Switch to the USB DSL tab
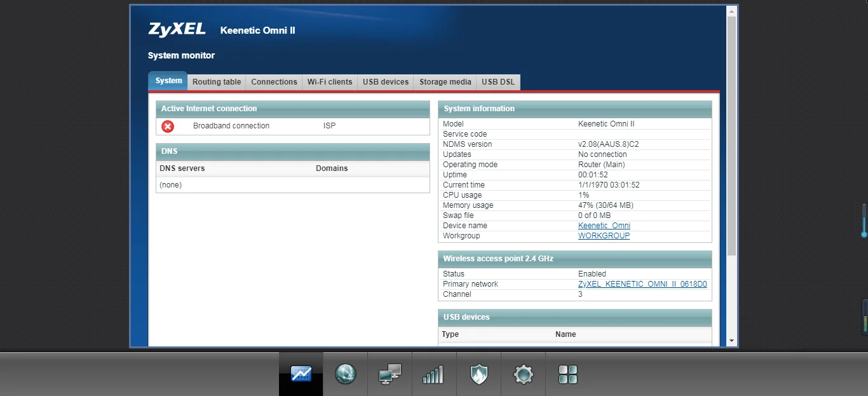The height and width of the screenshot is (396, 868). 498,82
